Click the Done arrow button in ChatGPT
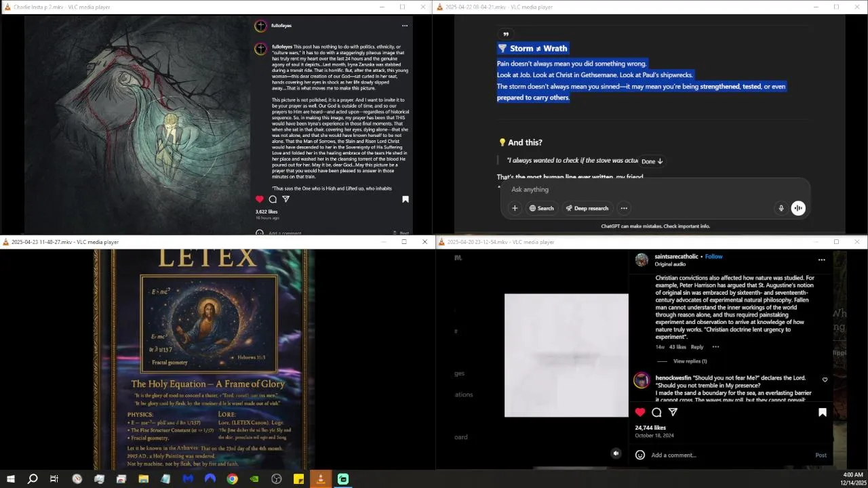 pyautogui.click(x=652, y=161)
